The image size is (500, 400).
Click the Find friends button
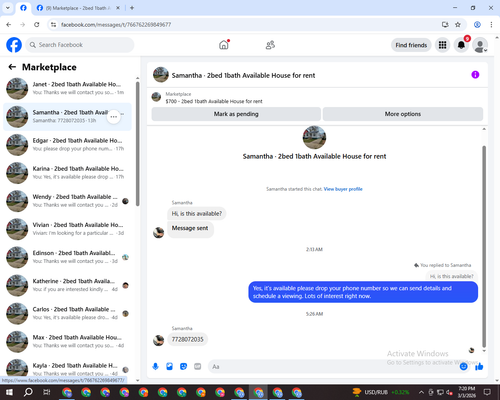pyautogui.click(x=411, y=45)
